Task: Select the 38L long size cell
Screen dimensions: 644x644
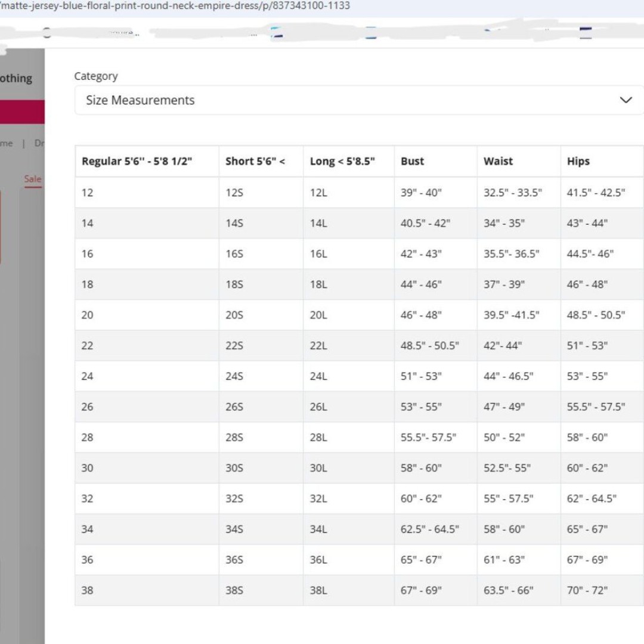Action: [x=318, y=590]
